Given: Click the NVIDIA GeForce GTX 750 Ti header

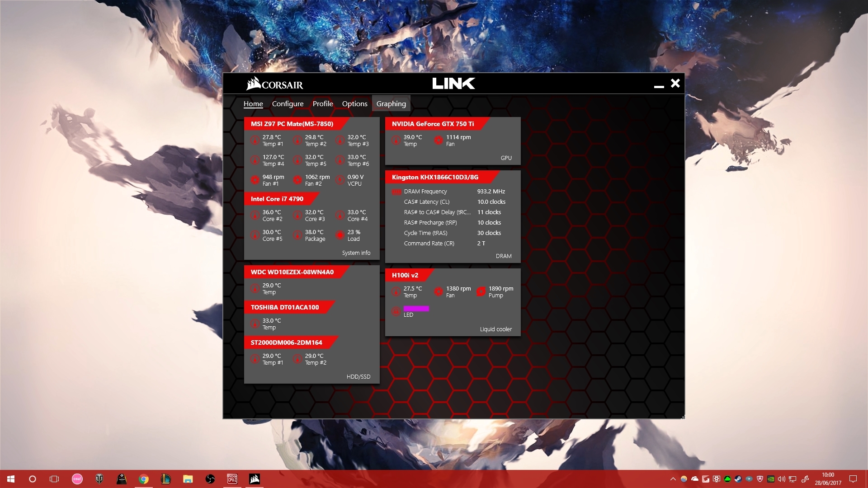Looking at the screenshot, I should 433,124.
